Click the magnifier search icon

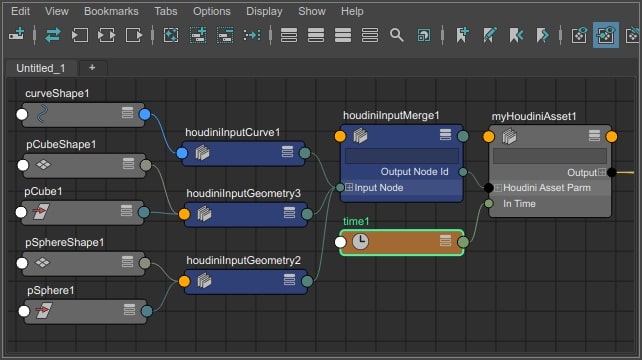tap(396, 35)
